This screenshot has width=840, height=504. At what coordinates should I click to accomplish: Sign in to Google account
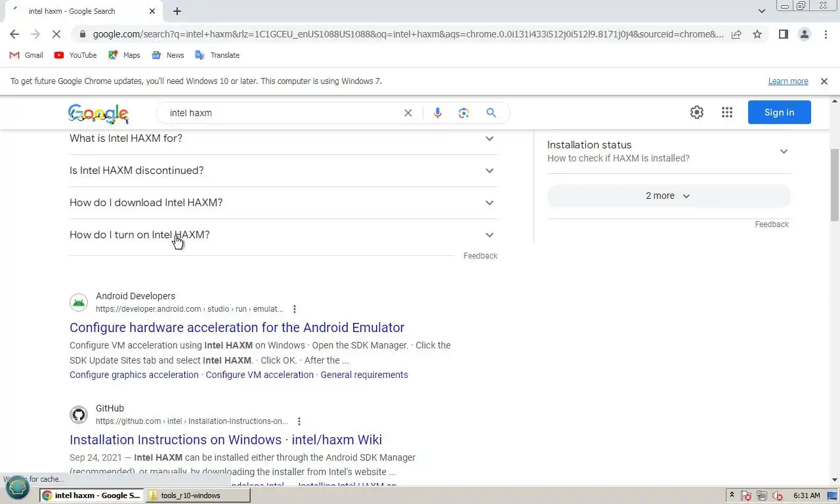pyautogui.click(x=779, y=112)
